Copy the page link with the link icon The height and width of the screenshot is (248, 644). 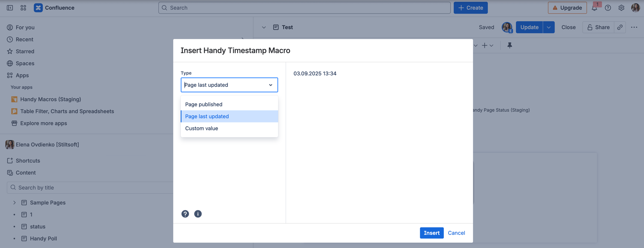(x=620, y=27)
